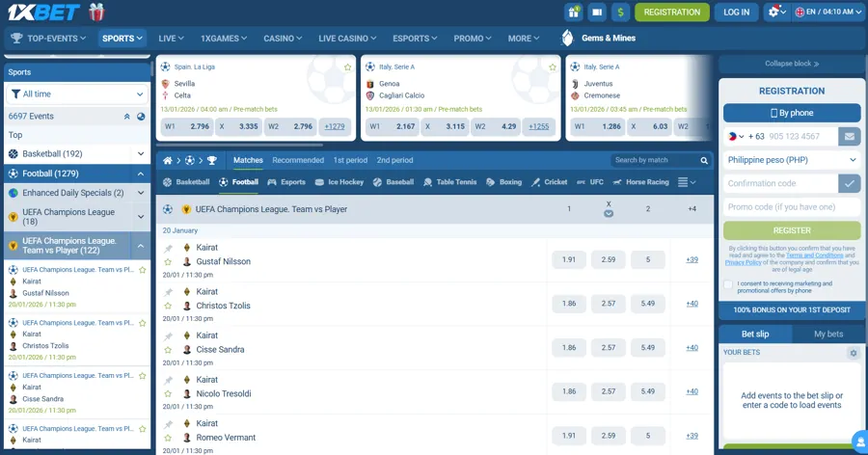The height and width of the screenshot is (455, 868).
Task: Toggle favorite star for Kairat vs Gustaf Nilsson row
Action: (x=168, y=262)
